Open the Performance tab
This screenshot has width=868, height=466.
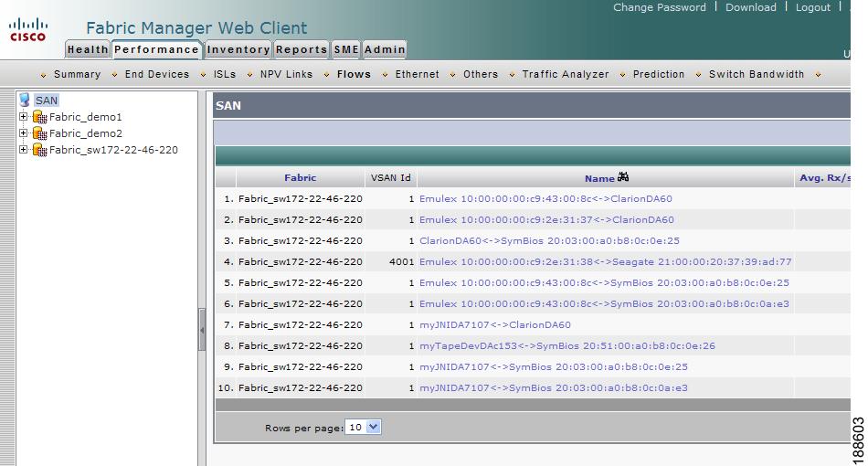coord(156,49)
